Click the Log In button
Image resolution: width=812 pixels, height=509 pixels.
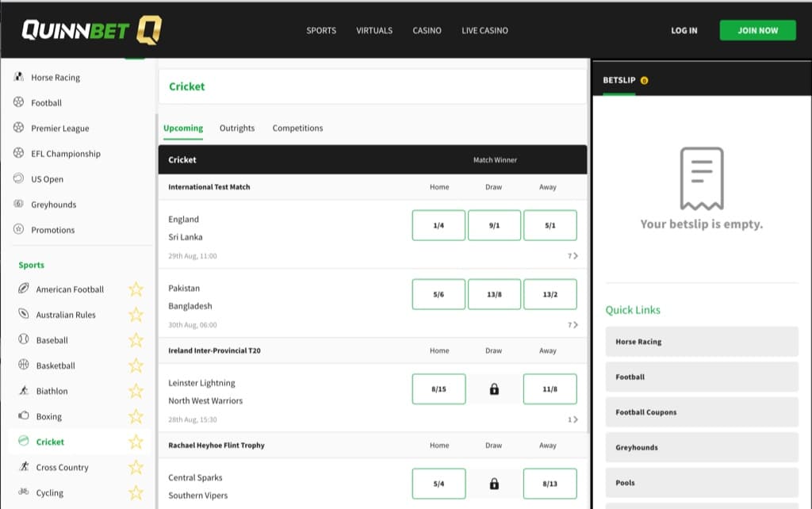684,31
